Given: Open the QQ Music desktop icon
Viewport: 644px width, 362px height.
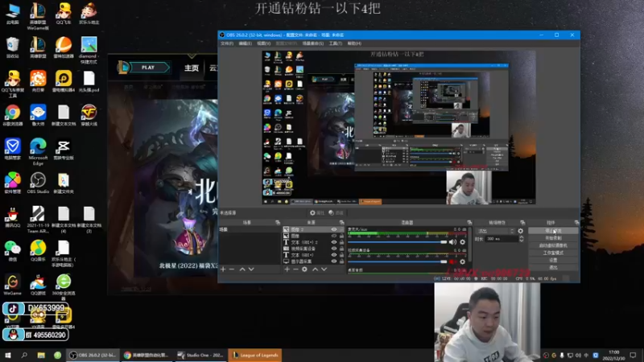Looking at the screenshot, I should click(x=38, y=250).
